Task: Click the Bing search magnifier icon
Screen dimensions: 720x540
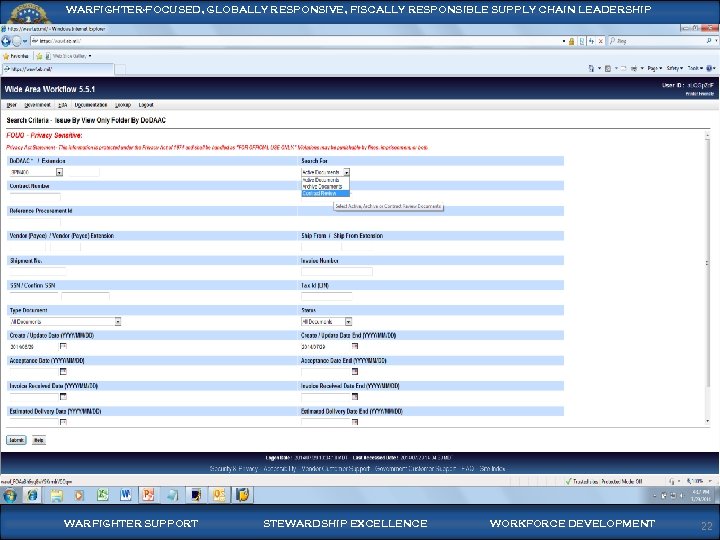Action: [x=709, y=41]
